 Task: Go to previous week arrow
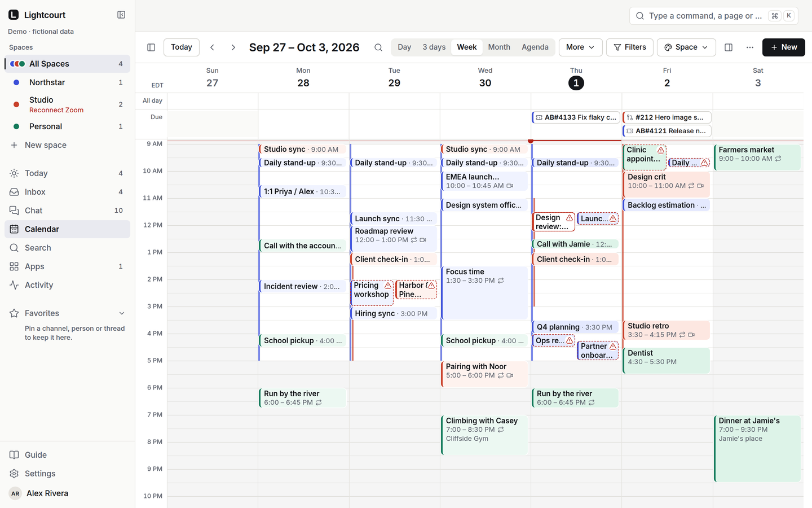[212, 47]
